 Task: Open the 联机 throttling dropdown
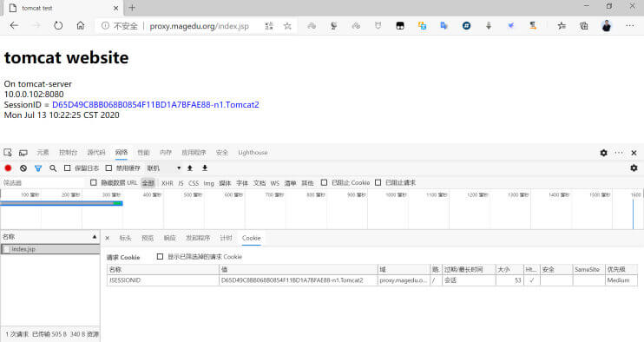(x=164, y=168)
